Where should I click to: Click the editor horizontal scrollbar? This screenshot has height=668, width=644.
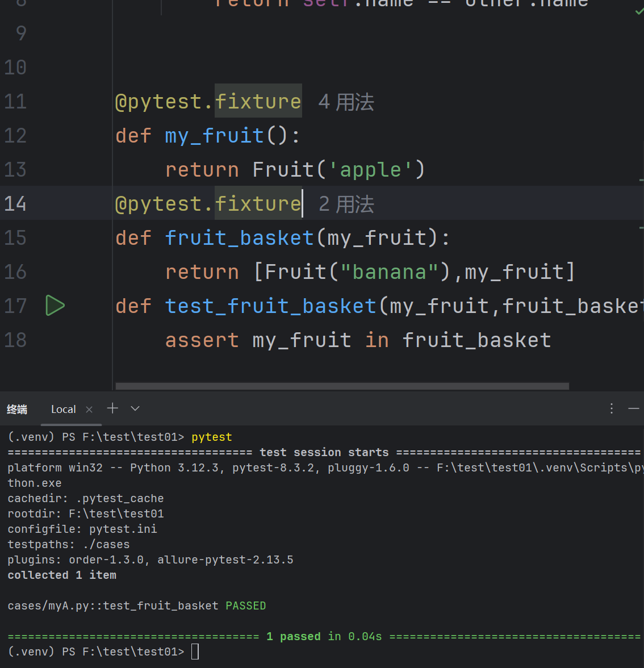pyautogui.click(x=342, y=386)
